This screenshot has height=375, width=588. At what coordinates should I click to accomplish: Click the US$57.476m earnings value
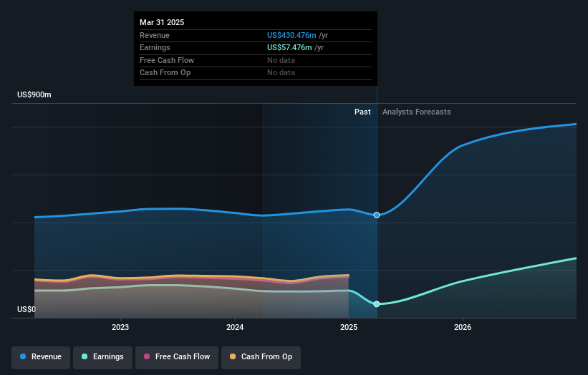coord(289,47)
